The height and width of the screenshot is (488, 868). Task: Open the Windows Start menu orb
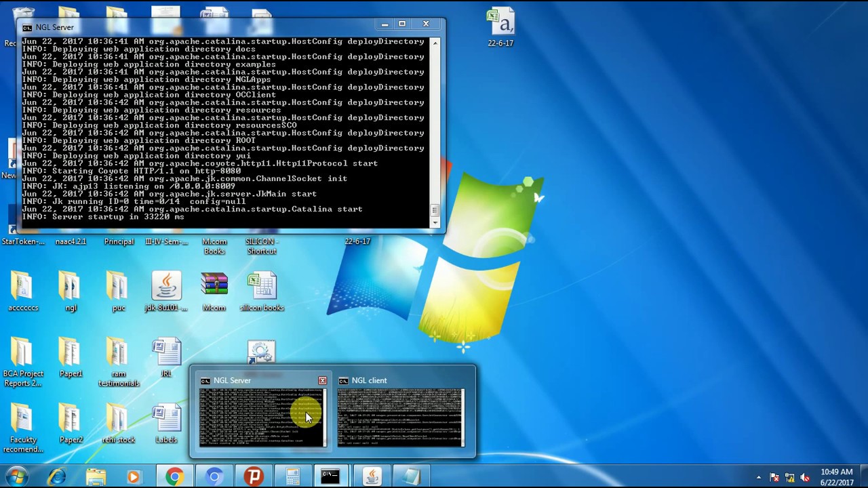pyautogui.click(x=16, y=476)
